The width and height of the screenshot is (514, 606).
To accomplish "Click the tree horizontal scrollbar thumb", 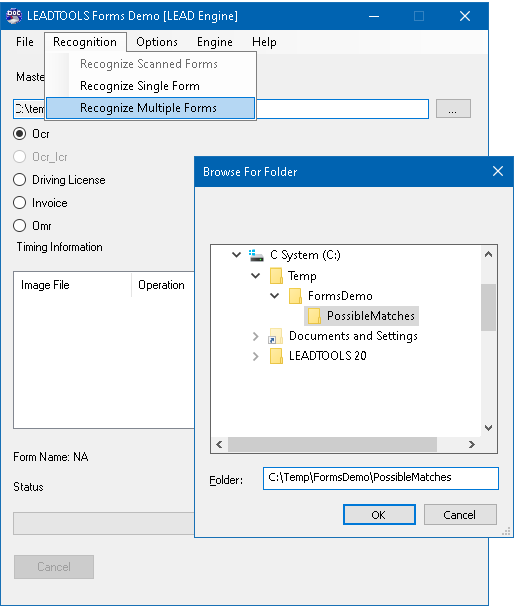I will [332, 444].
